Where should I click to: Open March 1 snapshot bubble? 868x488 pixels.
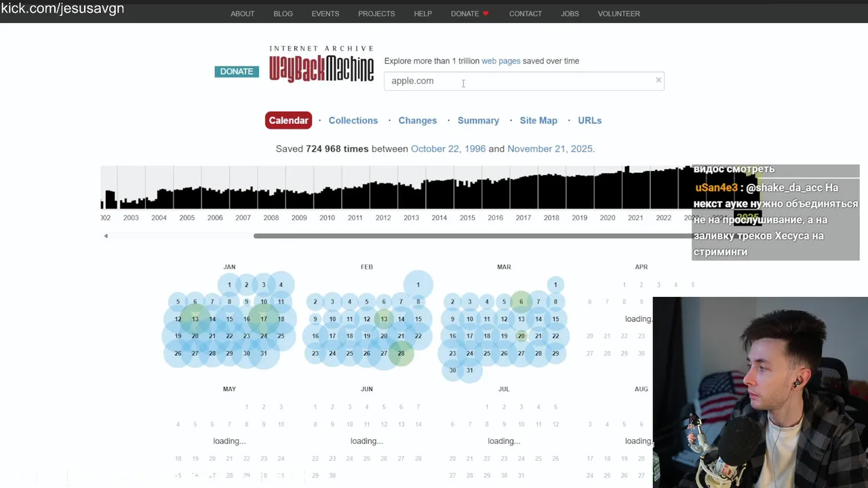click(x=555, y=285)
